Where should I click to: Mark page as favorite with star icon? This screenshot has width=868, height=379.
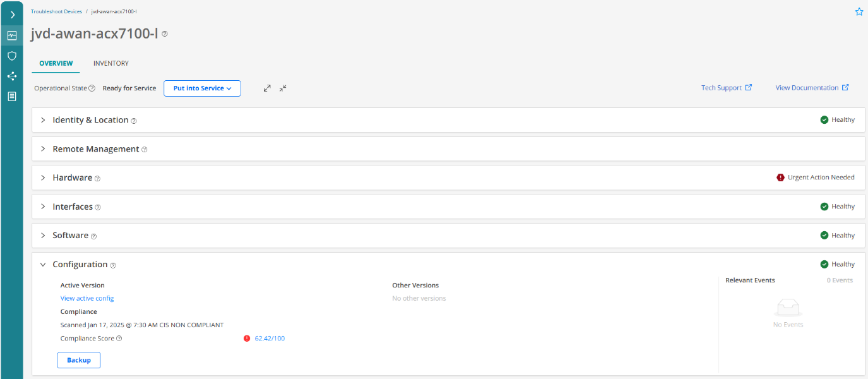tap(859, 12)
